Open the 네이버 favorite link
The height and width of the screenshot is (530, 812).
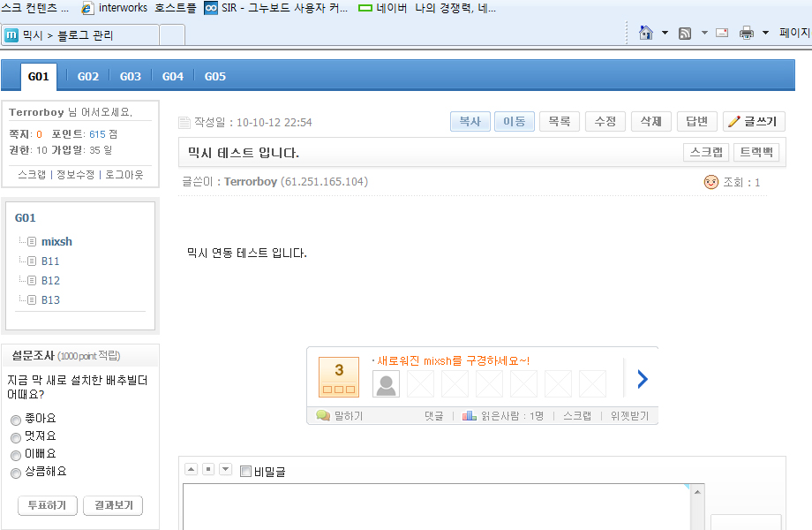pyautogui.click(x=427, y=8)
